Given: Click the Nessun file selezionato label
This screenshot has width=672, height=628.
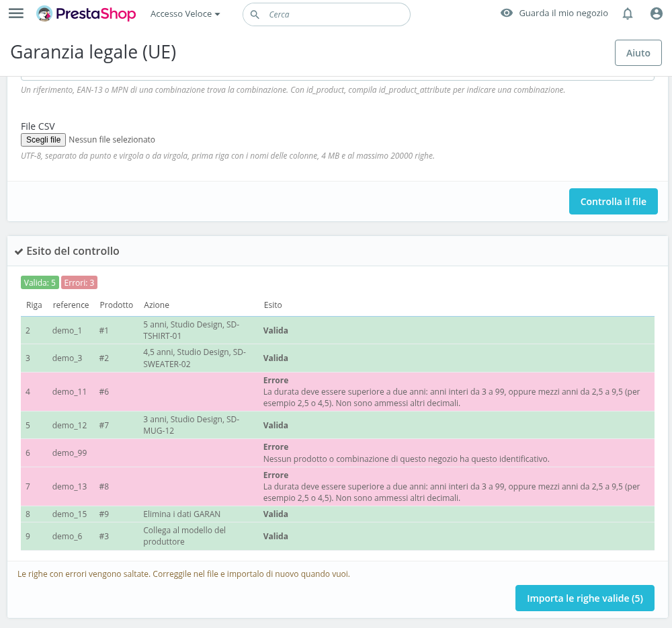Looking at the screenshot, I should (112, 140).
